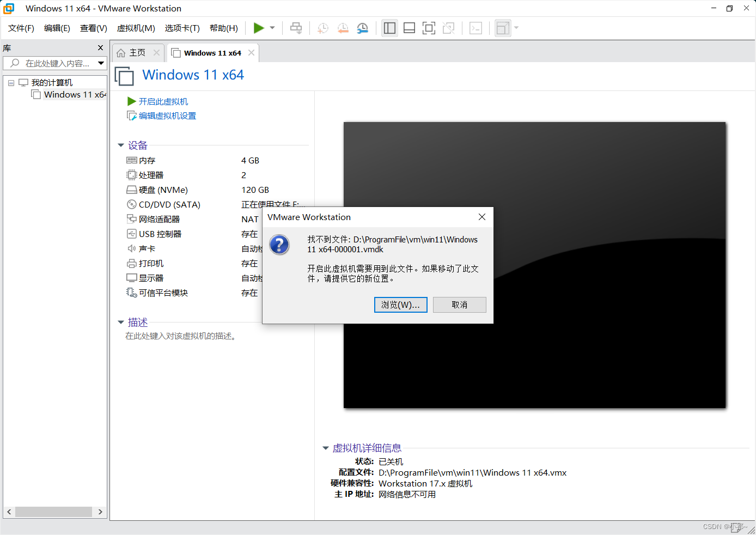Screen dimensions: 756x535
Task: Collapse the 虚拟机详细信息 section
Action: point(326,448)
